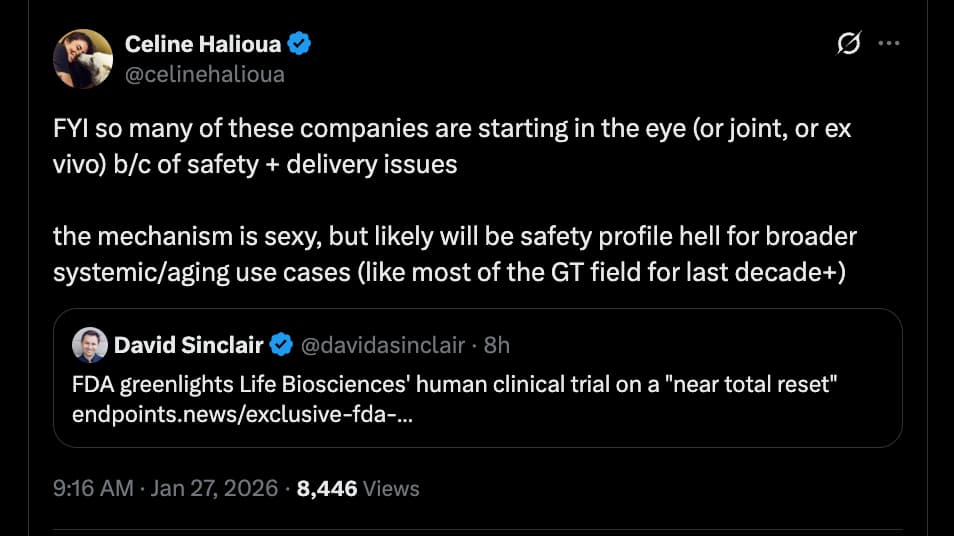The image size is (954, 536).
Task: Open the Celine Halioua display name link
Action: pos(204,44)
